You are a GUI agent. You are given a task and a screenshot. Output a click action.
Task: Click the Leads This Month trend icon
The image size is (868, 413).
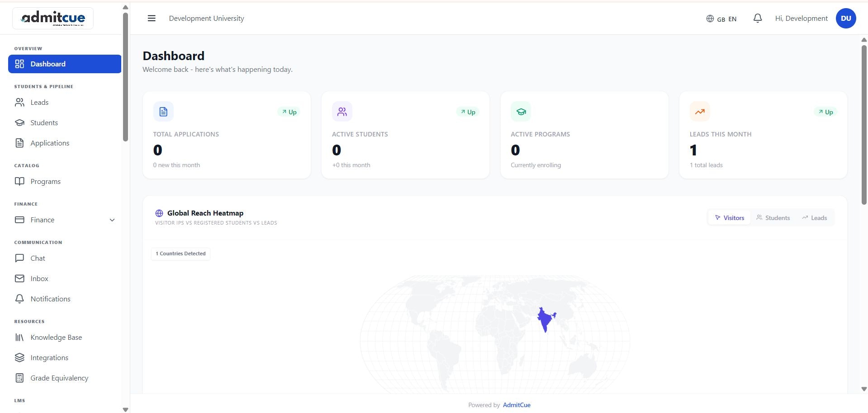[700, 112]
